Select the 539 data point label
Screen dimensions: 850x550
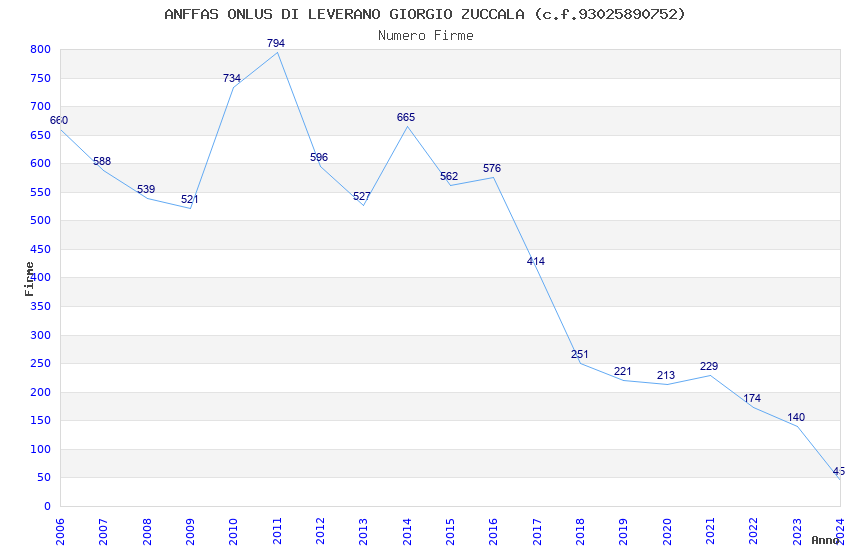(x=146, y=189)
